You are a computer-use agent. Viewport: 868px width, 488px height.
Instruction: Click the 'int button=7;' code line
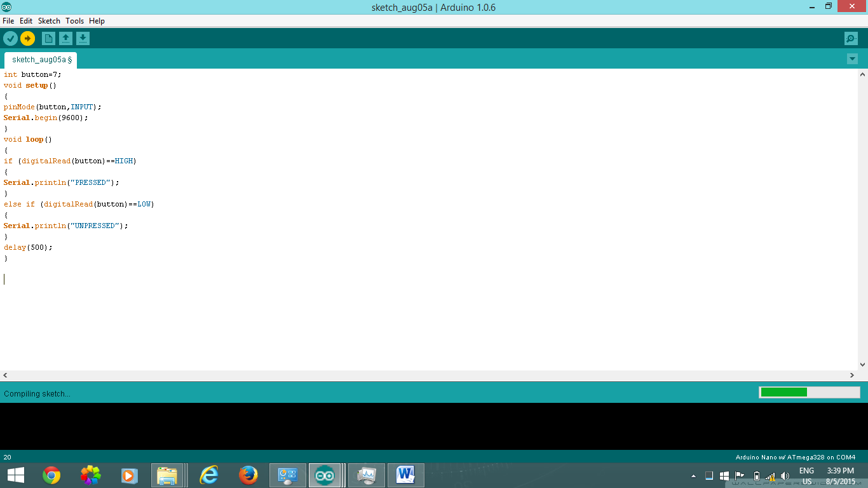click(x=32, y=74)
